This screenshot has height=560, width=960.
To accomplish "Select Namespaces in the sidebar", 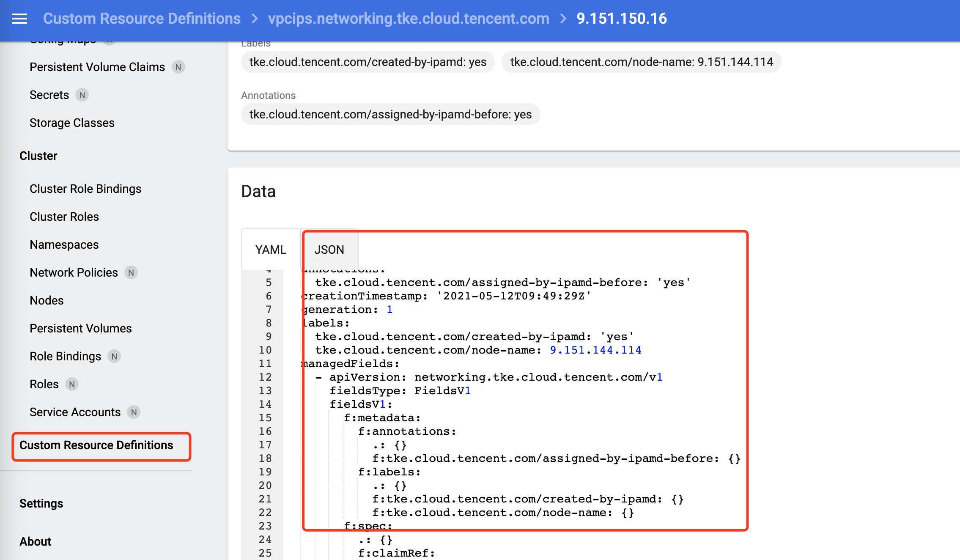I will (x=64, y=244).
